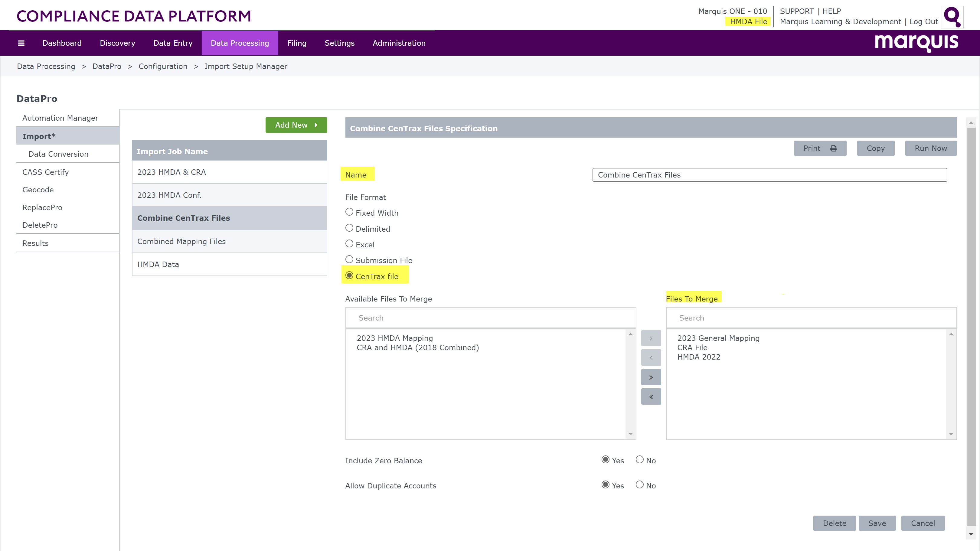Open the Data Entry tab
Screen dimensions: 980x551
(x=173, y=43)
